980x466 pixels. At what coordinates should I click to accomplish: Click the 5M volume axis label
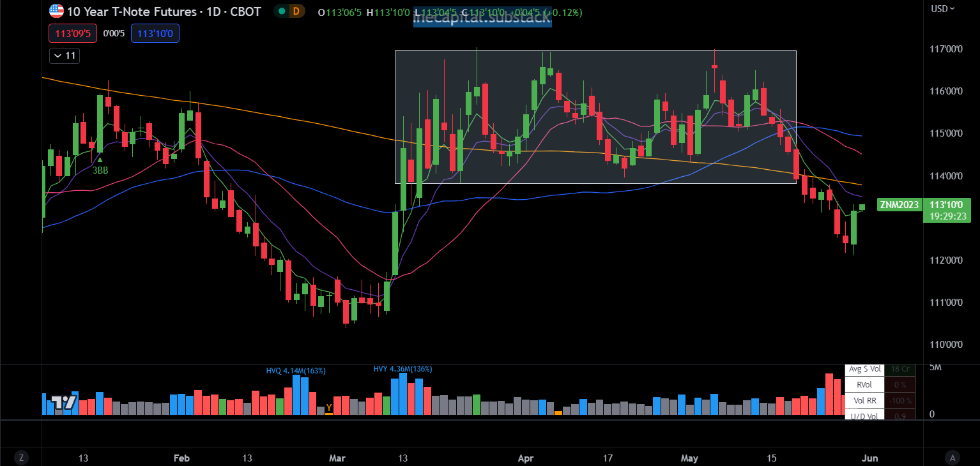pyautogui.click(x=935, y=368)
